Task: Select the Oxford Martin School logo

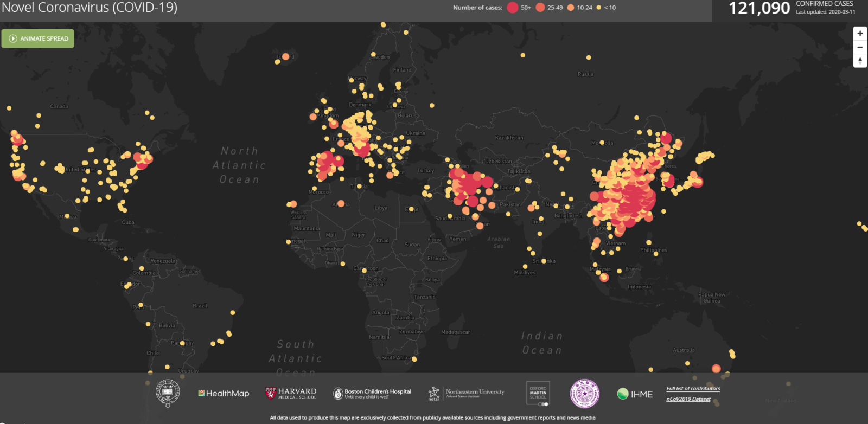Action: (538, 393)
